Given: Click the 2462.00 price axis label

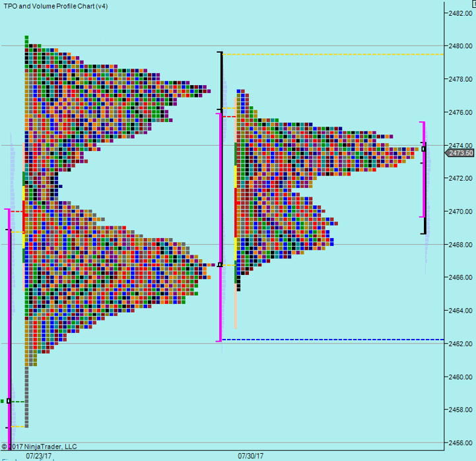Looking at the screenshot, I should tap(459, 344).
